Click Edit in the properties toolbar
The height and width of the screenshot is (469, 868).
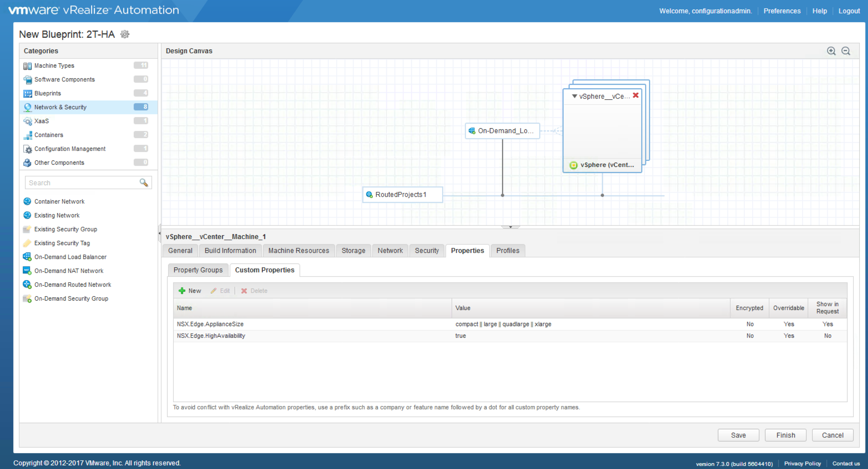pos(220,291)
